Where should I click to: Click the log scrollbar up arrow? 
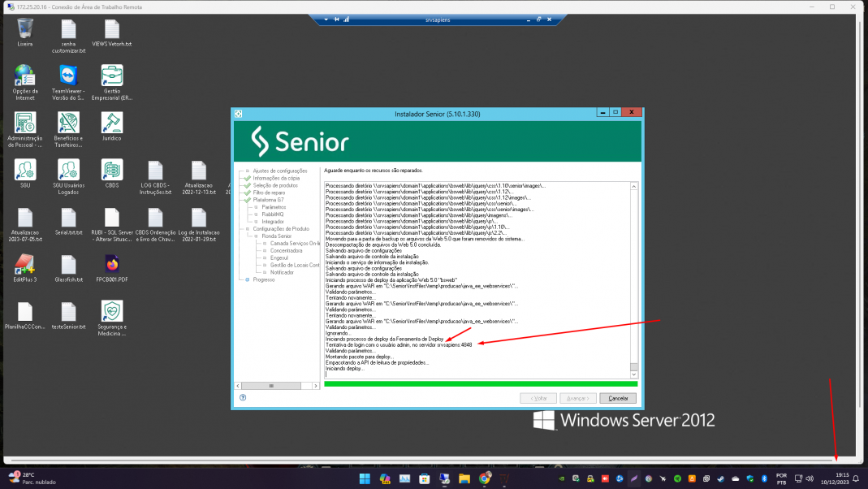click(x=634, y=186)
